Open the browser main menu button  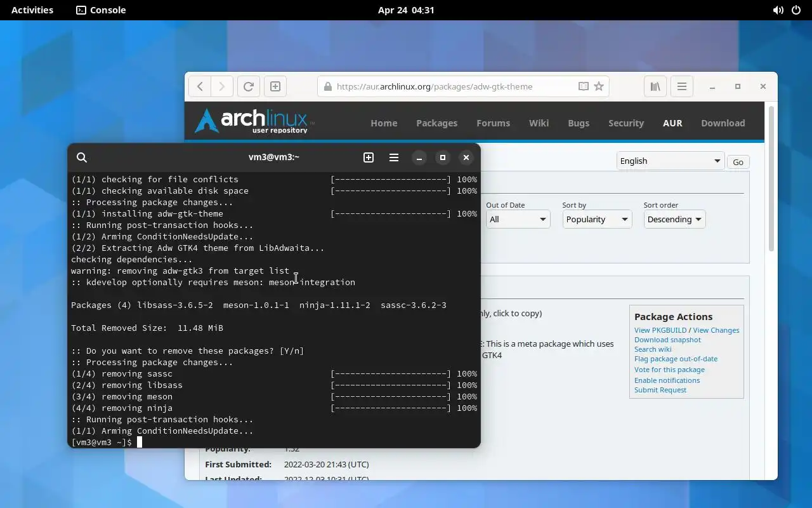[x=682, y=86]
